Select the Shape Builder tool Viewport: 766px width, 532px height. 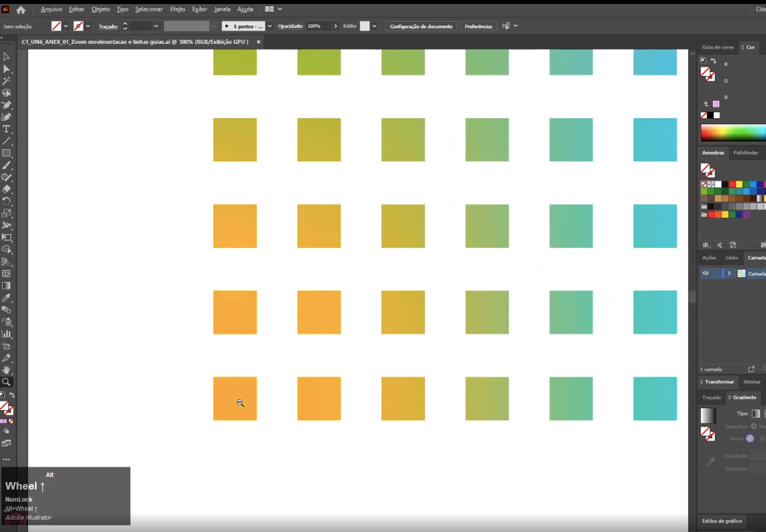point(7,249)
